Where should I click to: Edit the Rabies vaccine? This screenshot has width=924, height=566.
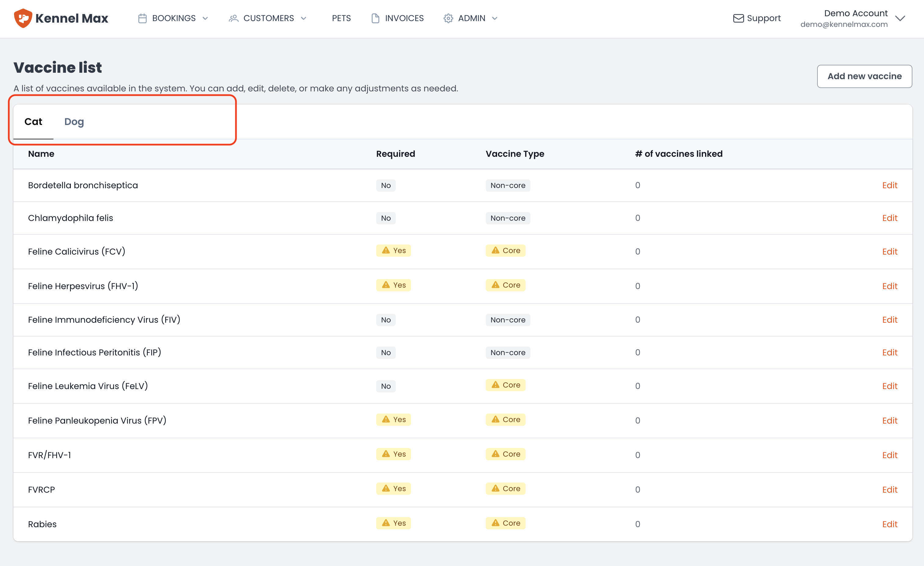(x=889, y=524)
